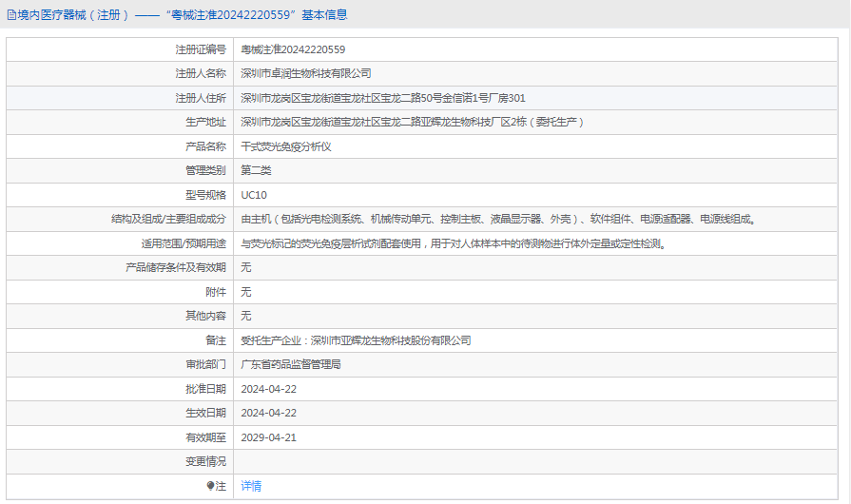Click the 注册证编号 label
Image resolution: width=851 pixels, height=504 pixels.
click(x=201, y=49)
